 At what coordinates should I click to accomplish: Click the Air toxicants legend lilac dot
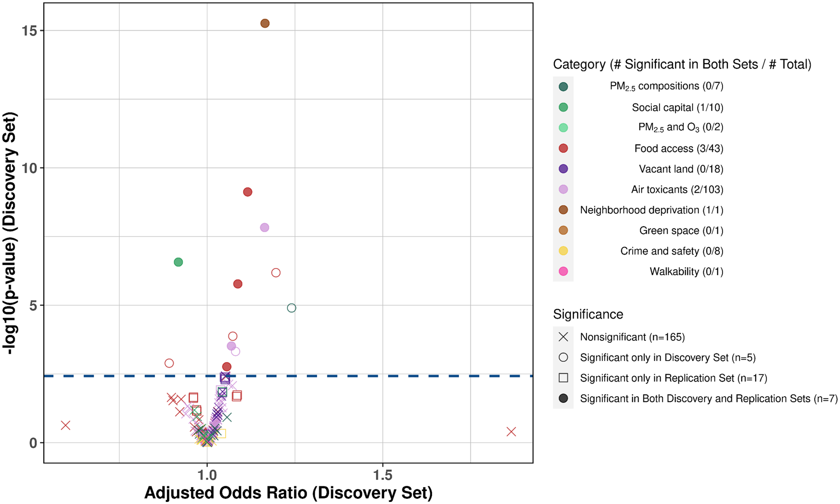tap(563, 189)
